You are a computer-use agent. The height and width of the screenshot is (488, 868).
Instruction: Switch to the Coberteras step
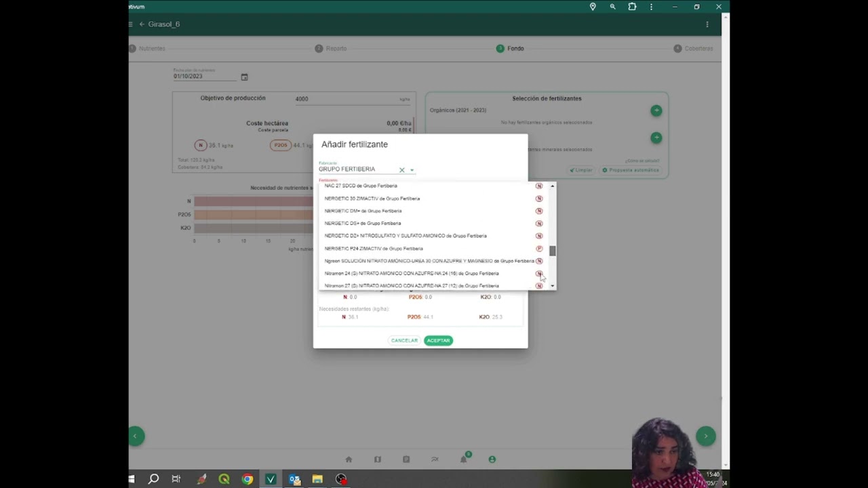point(694,49)
